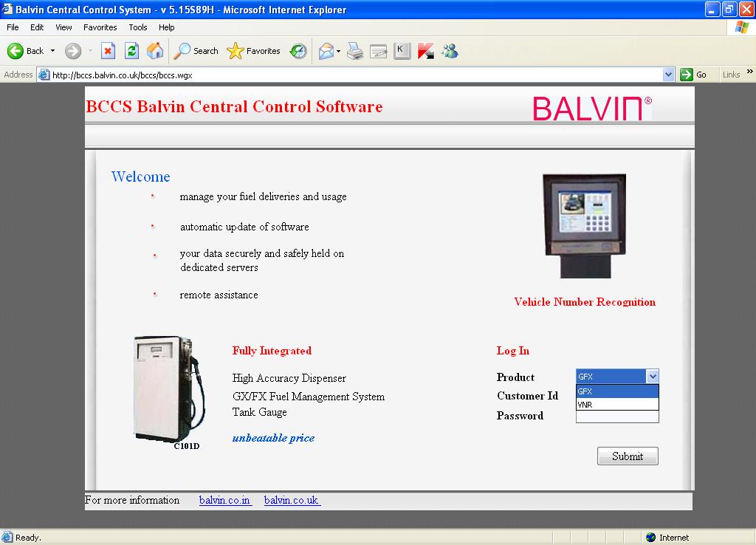The width and height of the screenshot is (756, 545).
Task: Open the Tools menu
Action: [138, 27]
